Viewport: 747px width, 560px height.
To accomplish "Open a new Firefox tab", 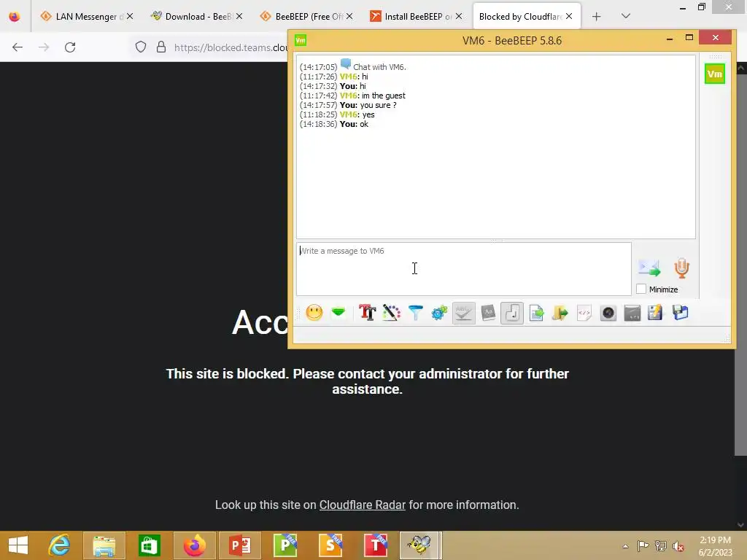I will pyautogui.click(x=596, y=17).
